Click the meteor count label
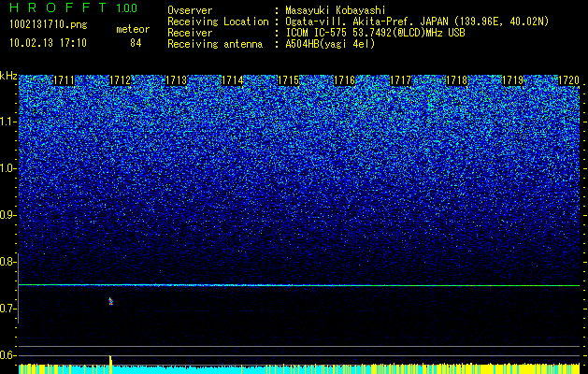Image resolution: width=588 pixels, height=374 pixels. click(x=133, y=29)
